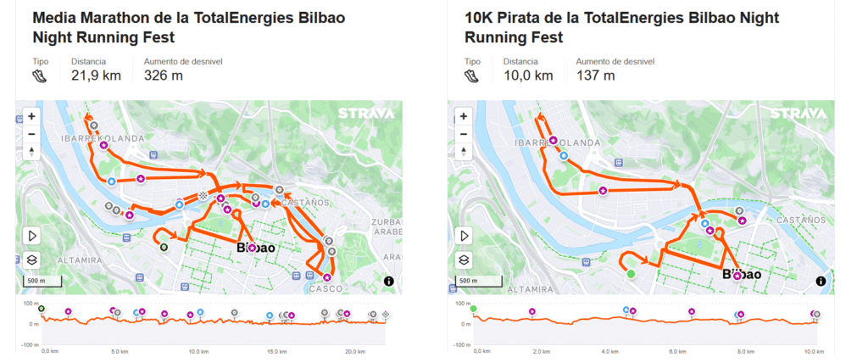Image resolution: width=868 pixels, height=363 pixels.
Task: Reset compass bearing on Media Marathon map
Action: [x=31, y=151]
